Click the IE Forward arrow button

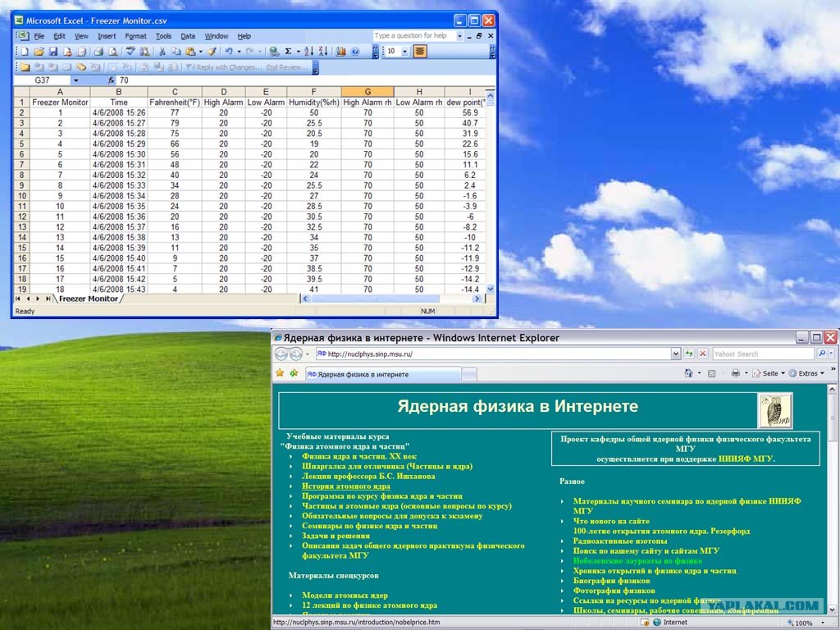295,354
